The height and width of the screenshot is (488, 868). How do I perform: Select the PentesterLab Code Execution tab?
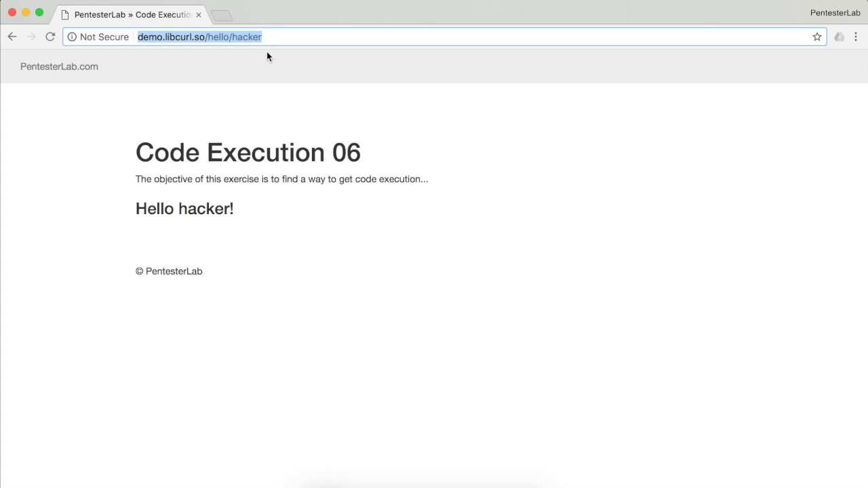(x=130, y=14)
